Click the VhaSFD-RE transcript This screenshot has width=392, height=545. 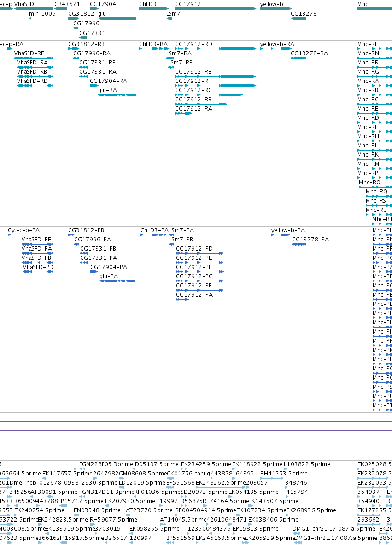[x=34, y=58]
